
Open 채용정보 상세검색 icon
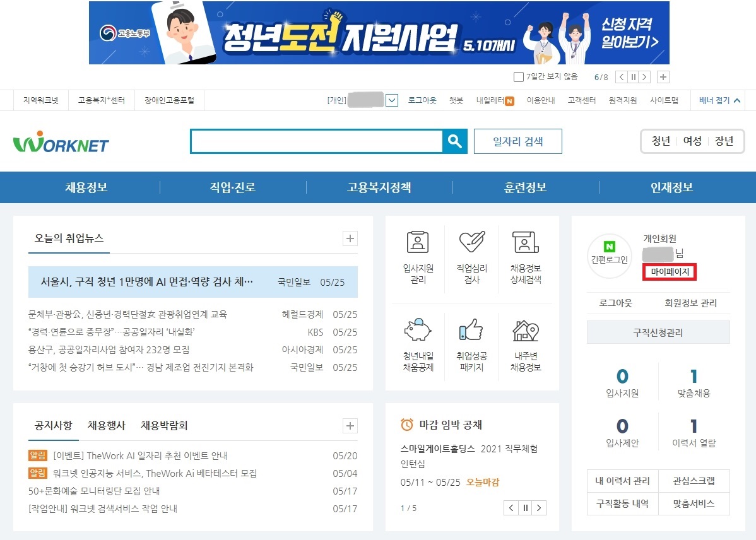tap(526, 257)
